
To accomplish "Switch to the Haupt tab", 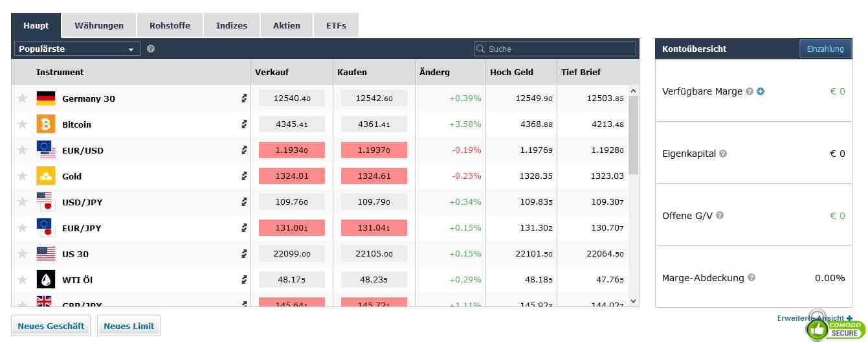I will click(36, 26).
